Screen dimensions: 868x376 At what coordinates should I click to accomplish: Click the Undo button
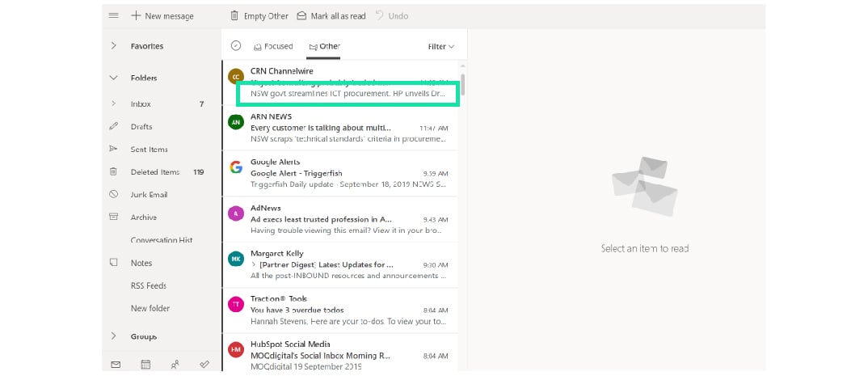tap(392, 16)
